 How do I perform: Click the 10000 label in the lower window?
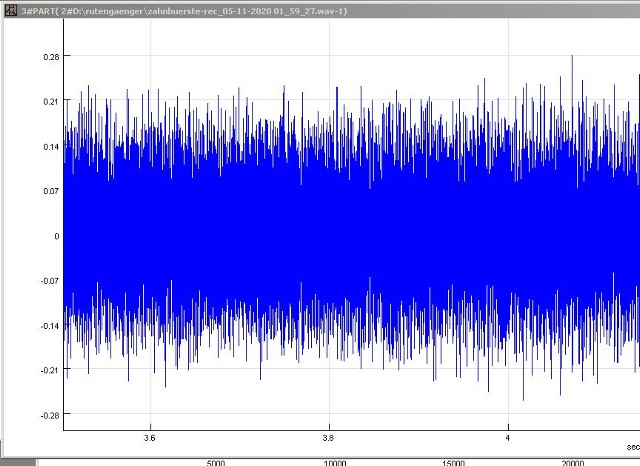pyautogui.click(x=335, y=463)
